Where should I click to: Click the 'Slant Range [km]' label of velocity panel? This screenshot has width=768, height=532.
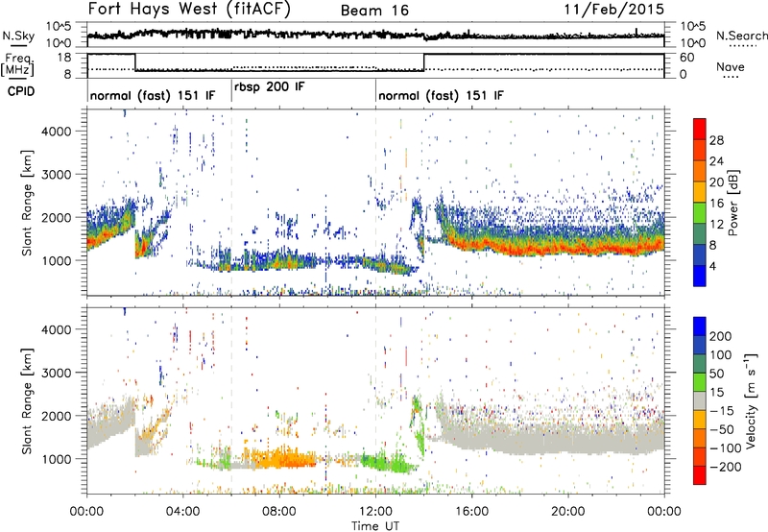pyautogui.click(x=27, y=400)
